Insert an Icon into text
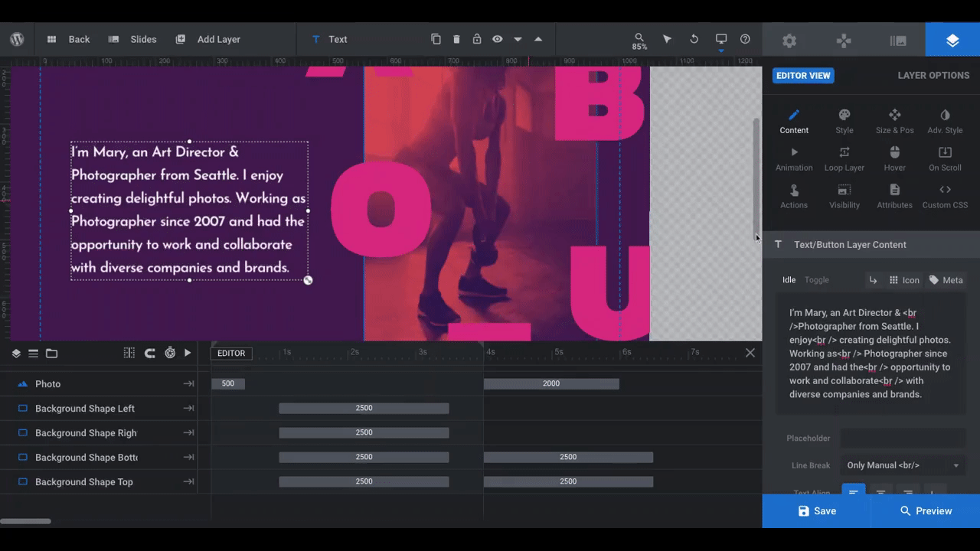Image resolution: width=980 pixels, height=551 pixels. (x=904, y=280)
